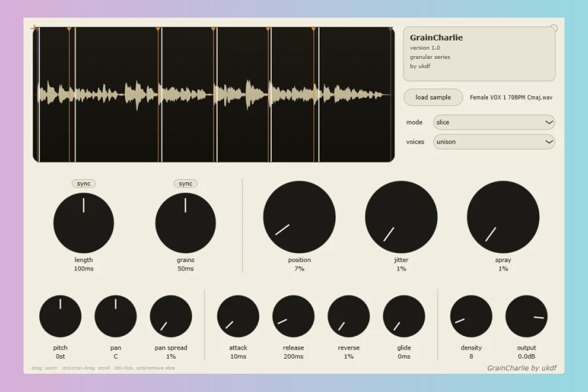This screenshot has height=392, width=588.
Task: Click the load sample button
Action: click(433, 97)
